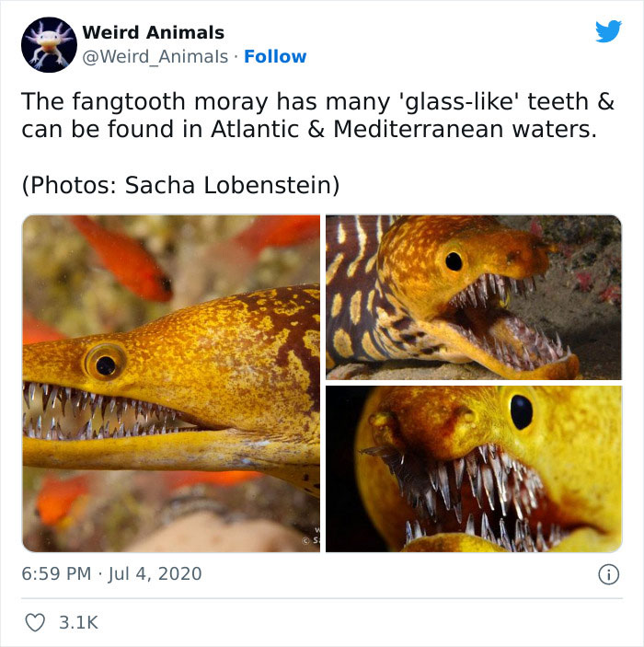Open the 6:59 PM timestamp

pyautogui.click(x=56, y=574)
